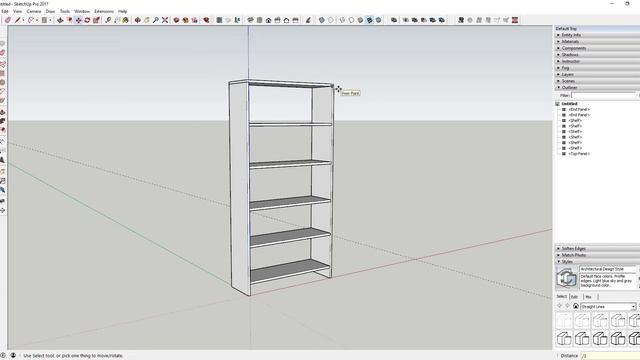The height and width of the screenshot is (360, 640).
Task: Enable Monochrome face style
Action: [x=378, y=20]
